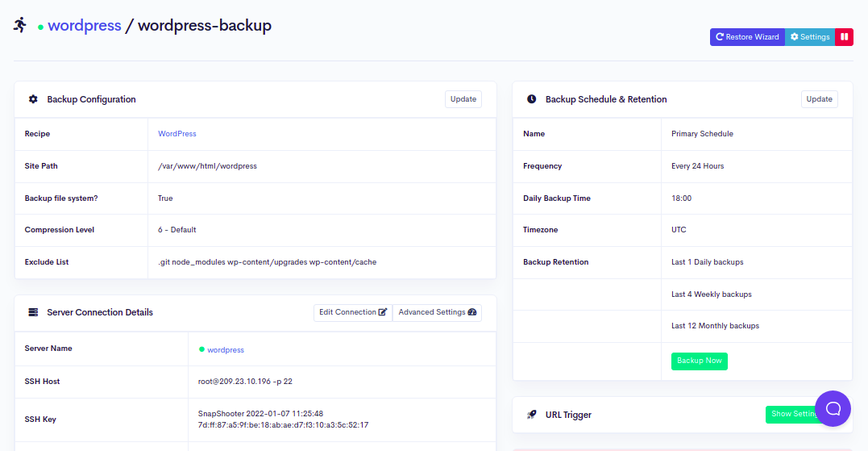This screenshot has height=451, width=868.
Task: Click the UTC timezone value
Action: (679, 230)
